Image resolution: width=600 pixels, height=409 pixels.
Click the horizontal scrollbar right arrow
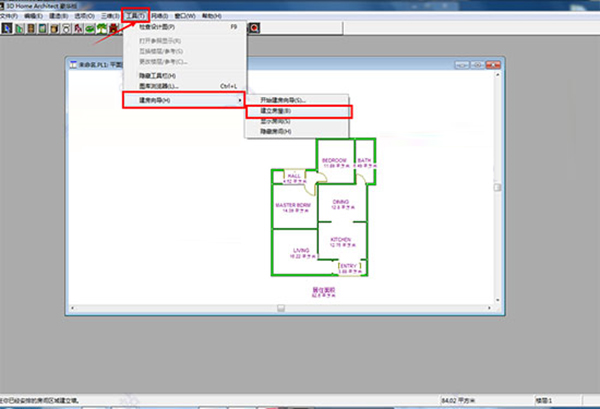coord(489,308)
